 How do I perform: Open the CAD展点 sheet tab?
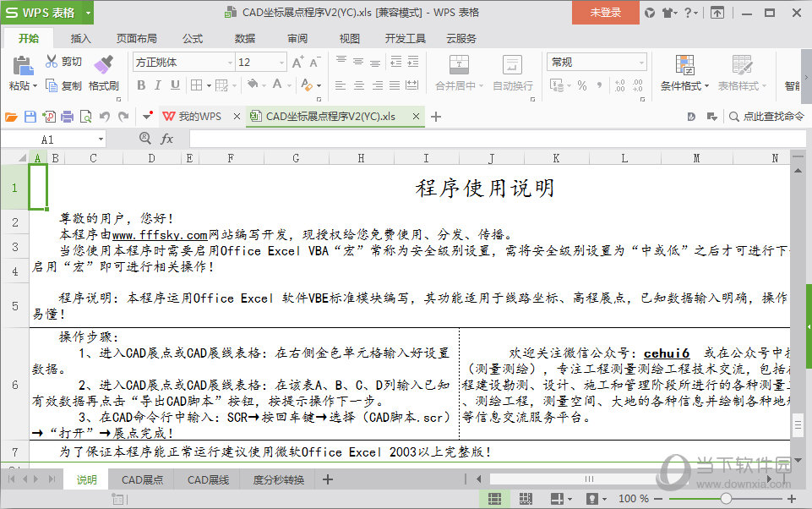pos(142,480)
